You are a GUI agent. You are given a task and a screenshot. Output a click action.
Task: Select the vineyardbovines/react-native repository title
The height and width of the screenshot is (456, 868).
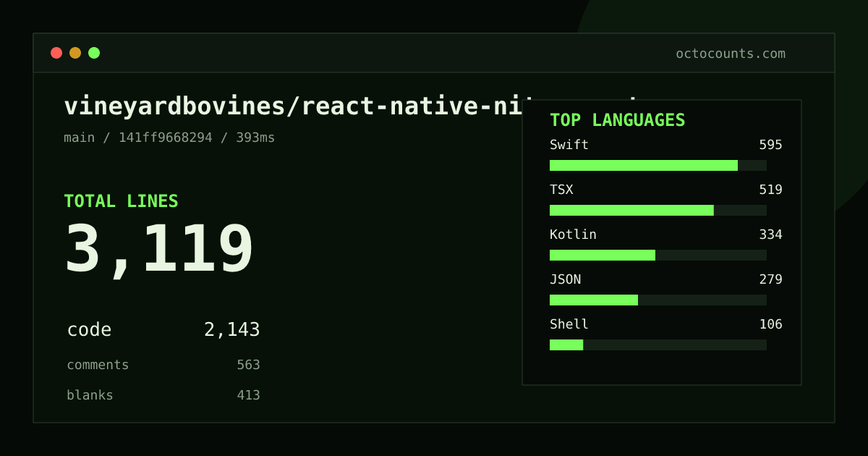(x=293, y=106)
